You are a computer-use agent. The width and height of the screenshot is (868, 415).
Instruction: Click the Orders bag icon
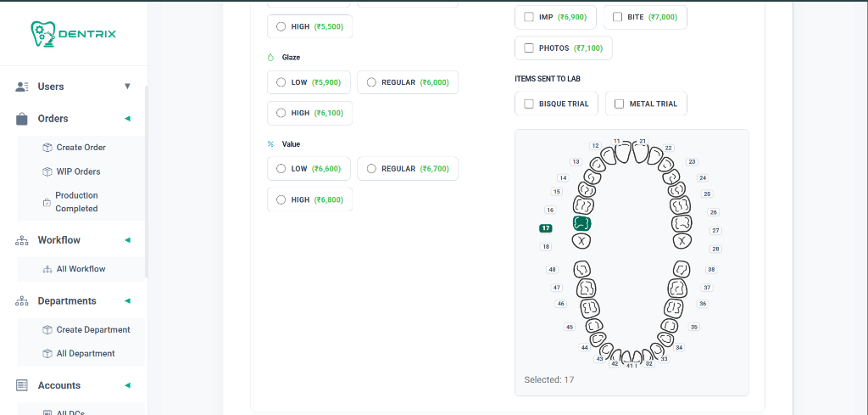point(22,119)
